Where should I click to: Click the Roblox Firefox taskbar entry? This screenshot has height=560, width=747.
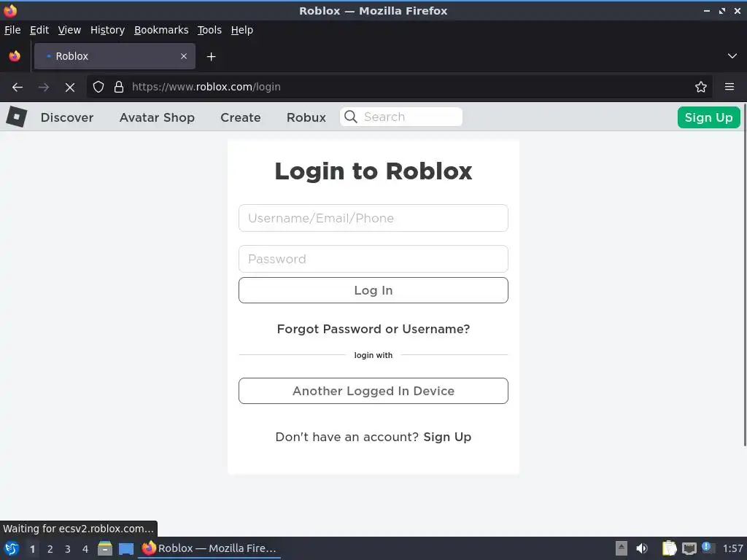point(209,548)
